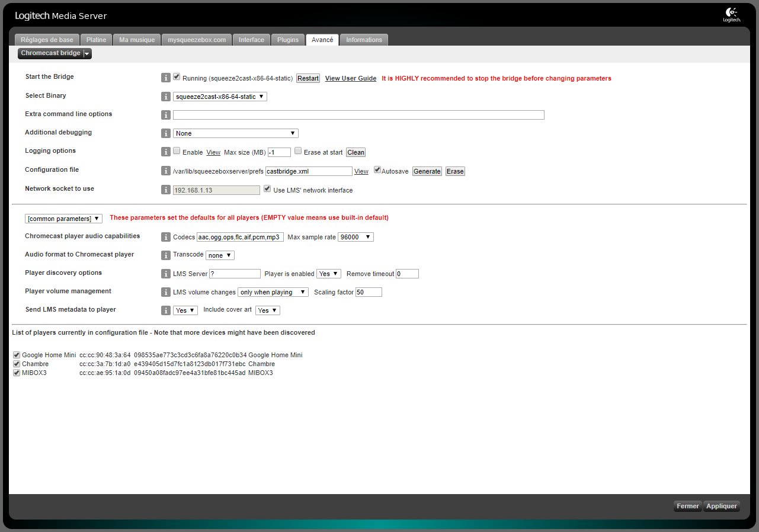Click the Appliquer button
Screen dimensions: 759x532
tap(722, 506)
